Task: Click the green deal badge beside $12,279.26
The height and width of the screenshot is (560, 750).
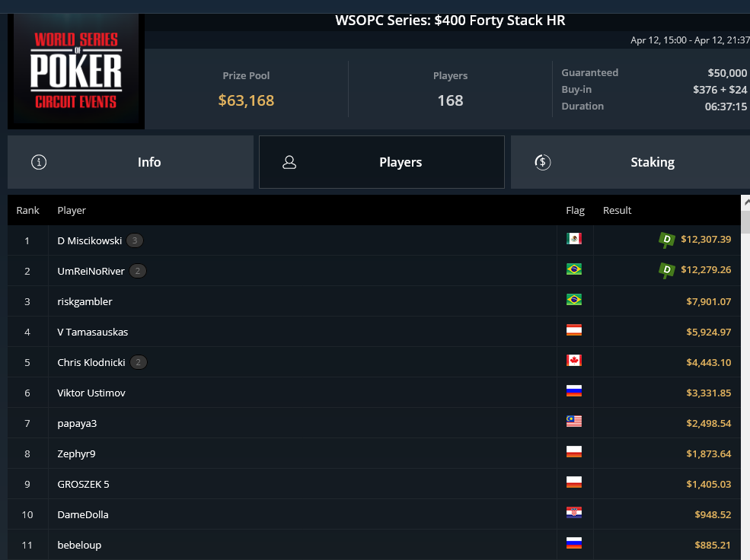Action: click(x=666, y=270)
